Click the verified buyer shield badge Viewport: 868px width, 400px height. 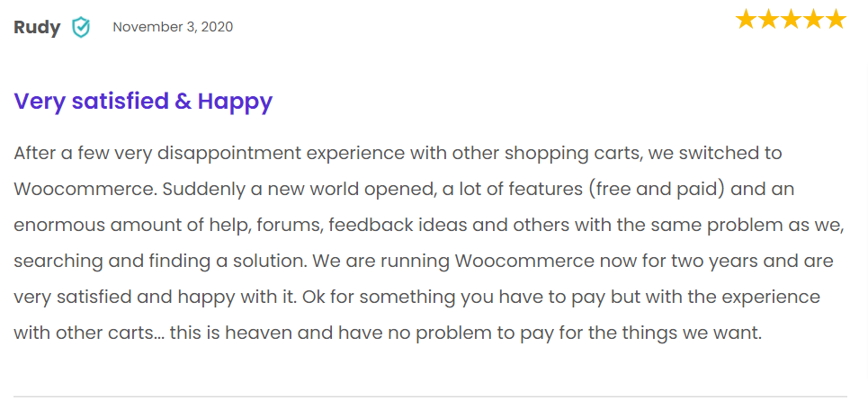[x=81, y=27]
